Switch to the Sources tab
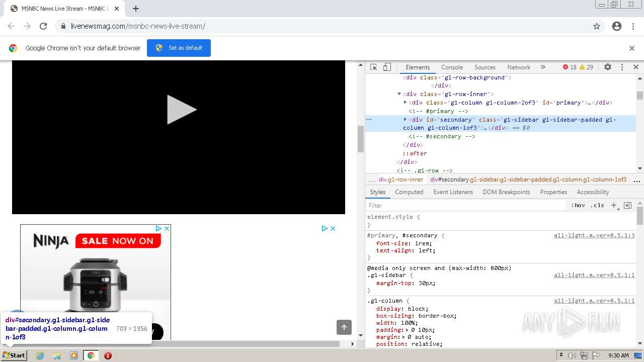This screenshot has height=362, width=644. [x=485, y=67]
